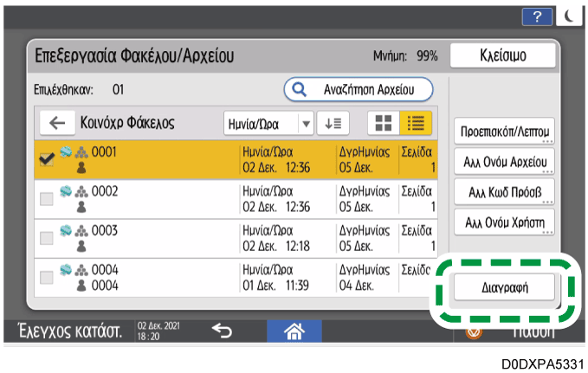Open the Ημνία/Ώρα sort dropdown
The image size is (588, 373).
click(268, 123)
